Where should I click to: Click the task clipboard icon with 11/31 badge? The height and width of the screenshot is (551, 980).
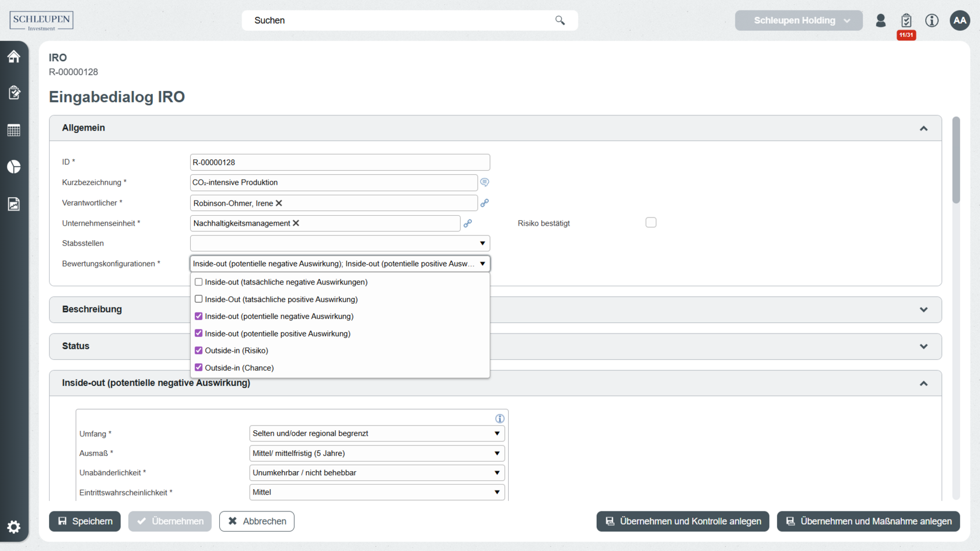pos(906,21)
